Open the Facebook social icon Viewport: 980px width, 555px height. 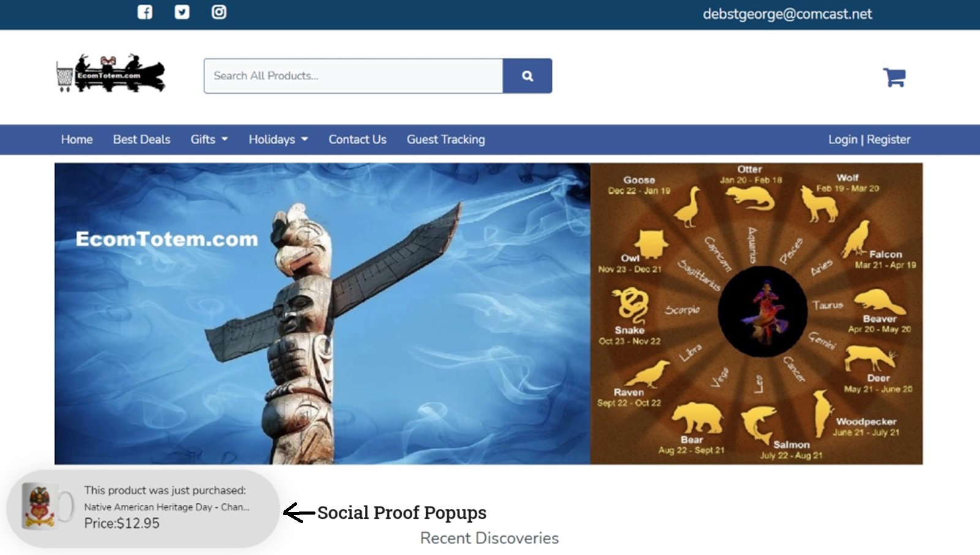145,12
